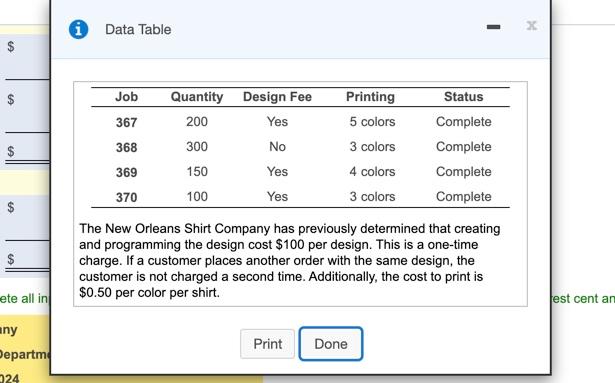Click 4 colors printing cell
Viewport: 615px width, 383px height.
click(372, 171)
